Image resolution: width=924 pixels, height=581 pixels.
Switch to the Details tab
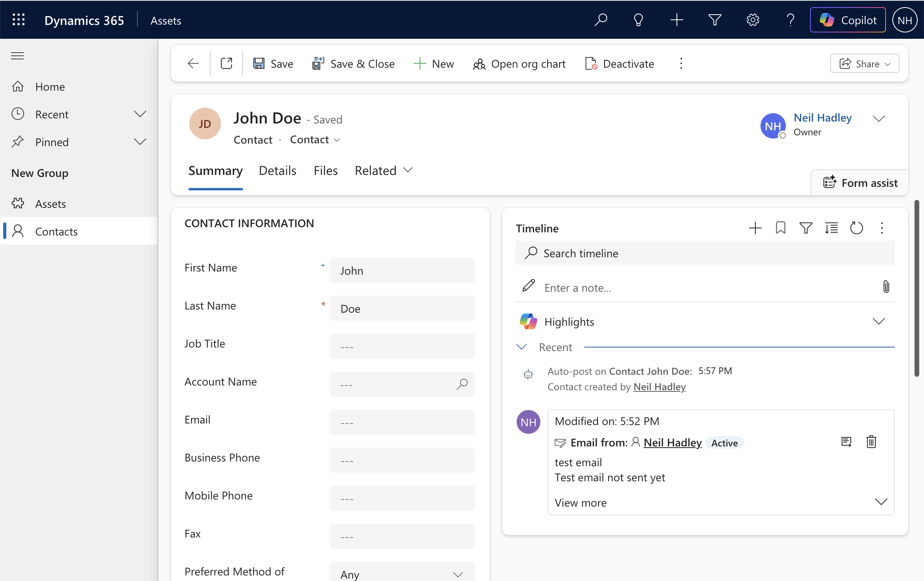278,171
